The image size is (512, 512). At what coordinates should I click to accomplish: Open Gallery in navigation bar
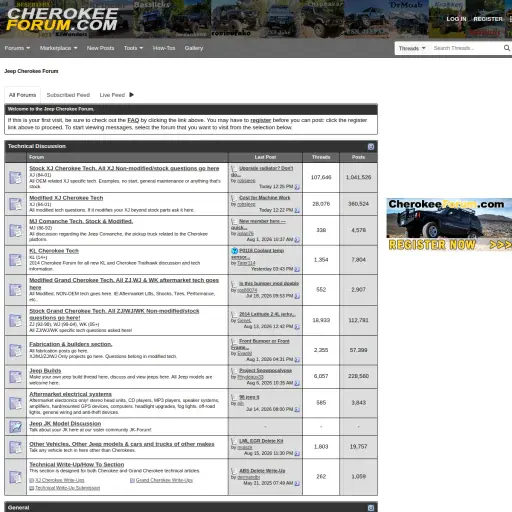coord(194,48)
